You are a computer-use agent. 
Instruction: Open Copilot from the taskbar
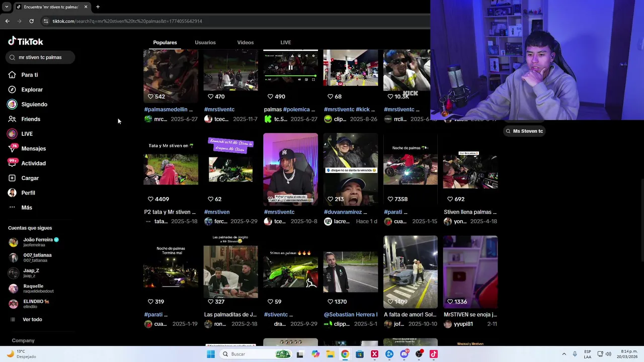[315, 354]
